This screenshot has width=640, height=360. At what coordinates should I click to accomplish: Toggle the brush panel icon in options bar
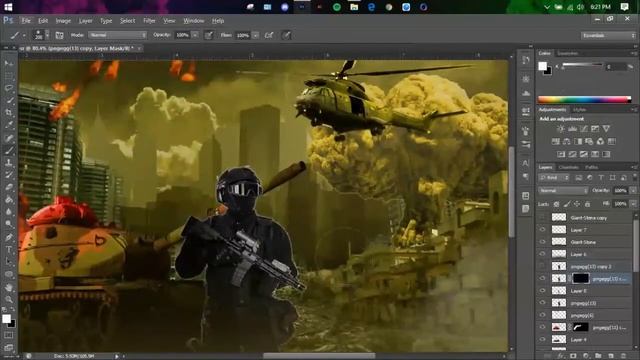pyautogui.click(x=59, y=36)
